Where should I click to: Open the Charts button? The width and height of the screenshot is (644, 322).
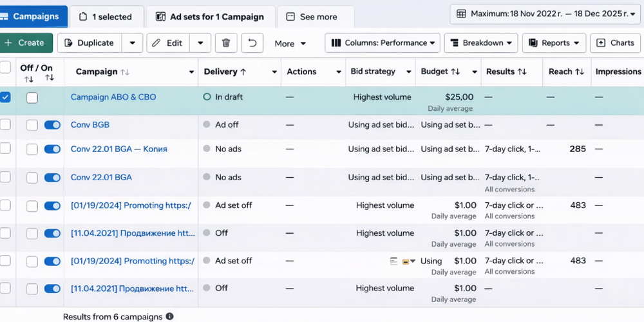pyautogui.click(x=615, y=43)
